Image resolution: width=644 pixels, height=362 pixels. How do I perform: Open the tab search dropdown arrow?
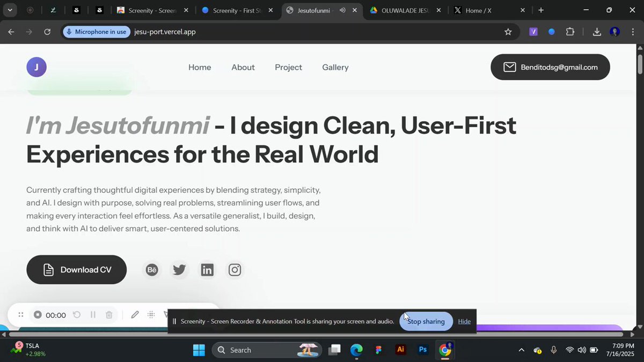(10, 10)
